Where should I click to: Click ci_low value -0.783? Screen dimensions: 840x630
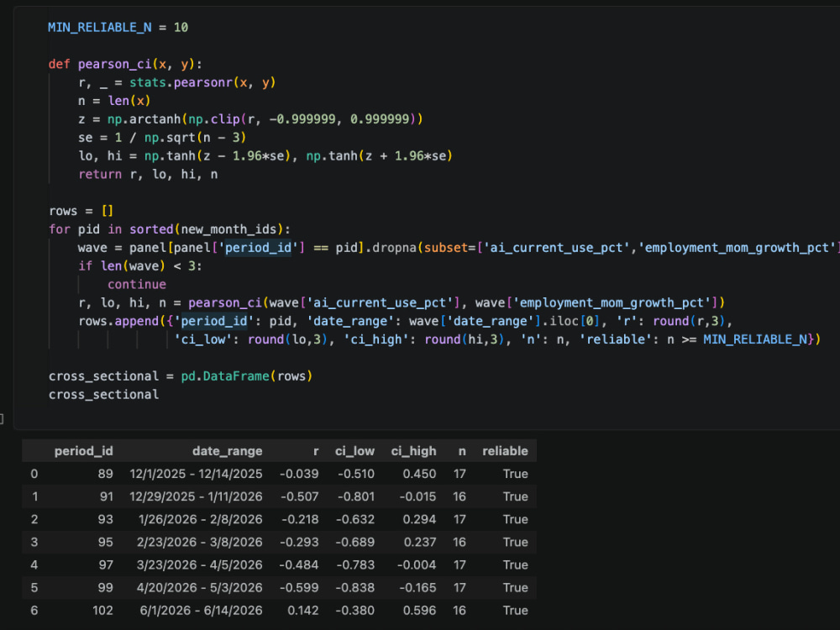click(355, 564)
